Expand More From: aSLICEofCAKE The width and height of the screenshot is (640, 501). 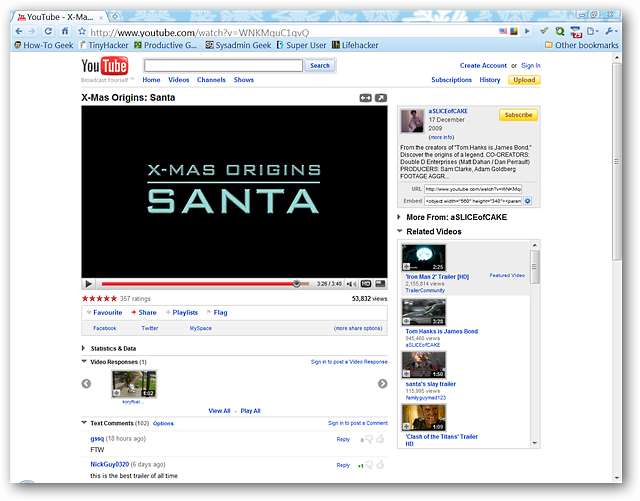pyautogui.click(x=401, y=216)
